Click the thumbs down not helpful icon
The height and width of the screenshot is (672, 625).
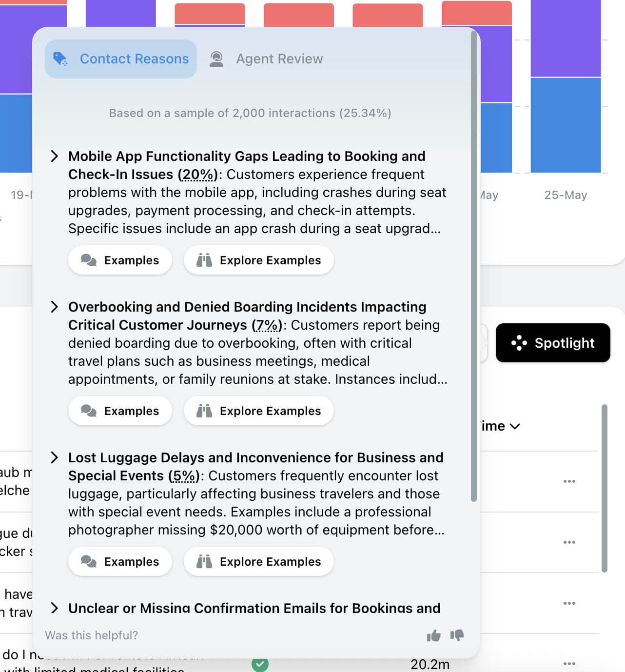[x=457, y=635]
